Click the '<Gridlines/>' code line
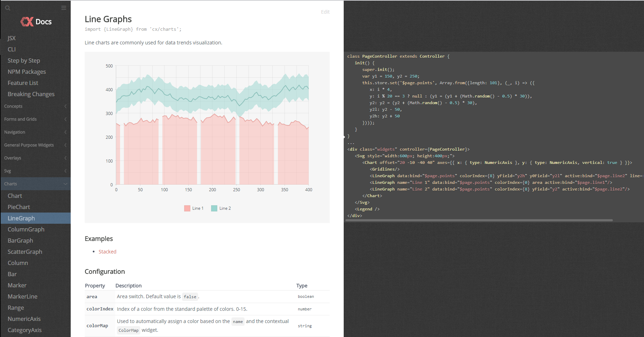This screenshot has width=644, height=337. [385, 169]
